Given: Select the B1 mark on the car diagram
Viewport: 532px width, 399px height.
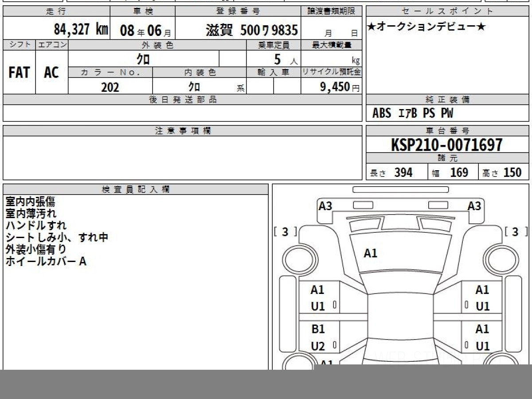Looking at the screenshot, I should coord(318,329).
